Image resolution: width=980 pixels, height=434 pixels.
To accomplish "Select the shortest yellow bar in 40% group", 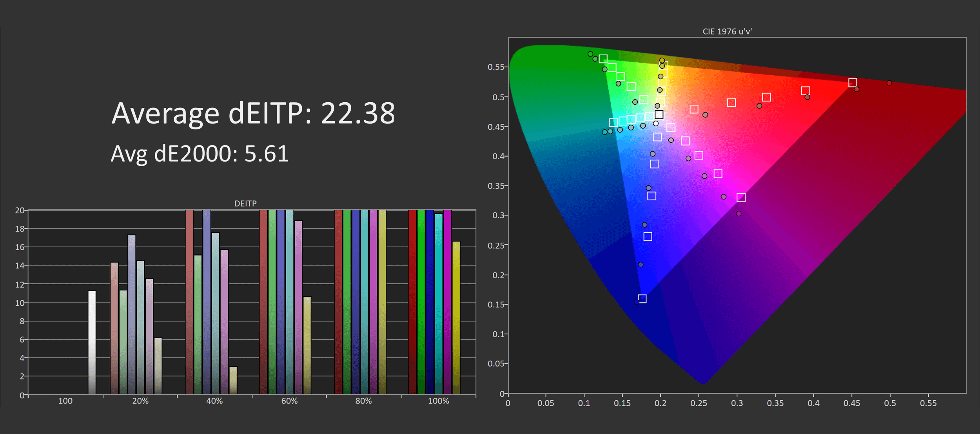I will pos(233,380).
